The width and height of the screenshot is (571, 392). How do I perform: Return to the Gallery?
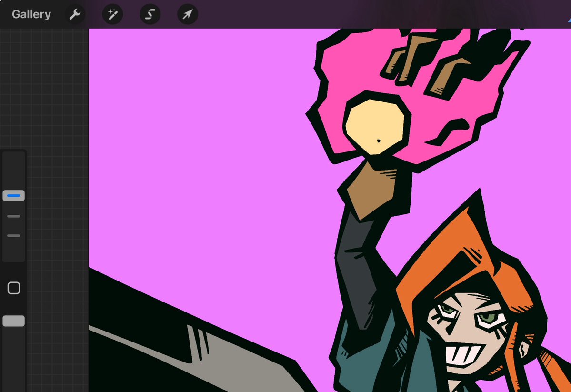(31, 14)
